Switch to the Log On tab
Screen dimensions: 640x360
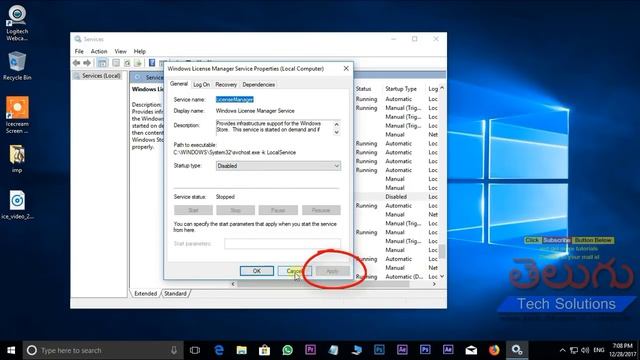201,84
